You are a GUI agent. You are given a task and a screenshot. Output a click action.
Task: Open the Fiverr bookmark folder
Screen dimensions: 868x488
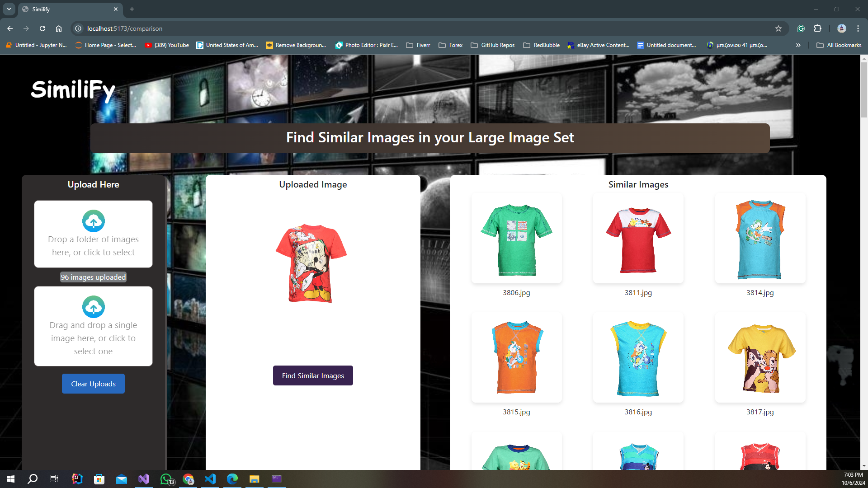(x=418, y=45)
